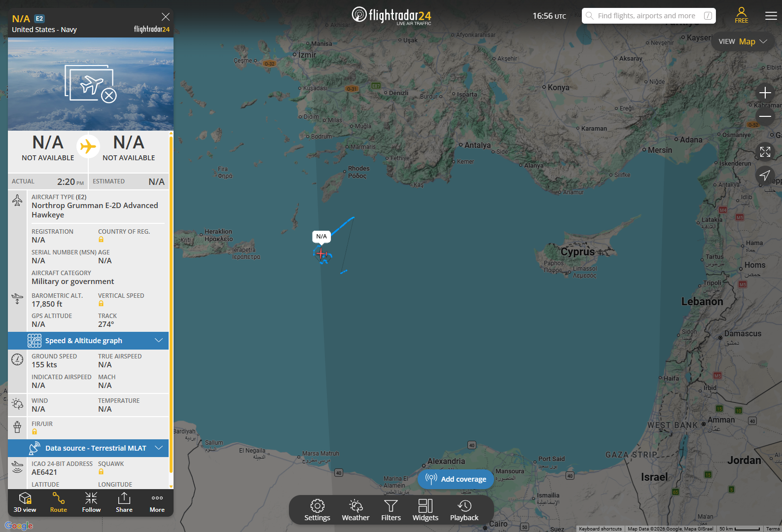Click the E2 aircraft type badge
Viewport: 782px width, 532px height.
[39, 19]
